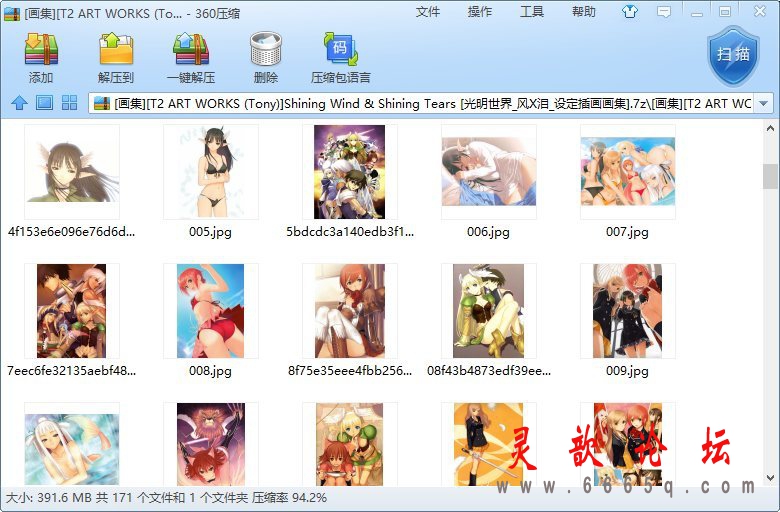780x512 pixels.
Task: Click the vertical scrollbar thumb
Action: pyautogui.click(x=770, y=177)
